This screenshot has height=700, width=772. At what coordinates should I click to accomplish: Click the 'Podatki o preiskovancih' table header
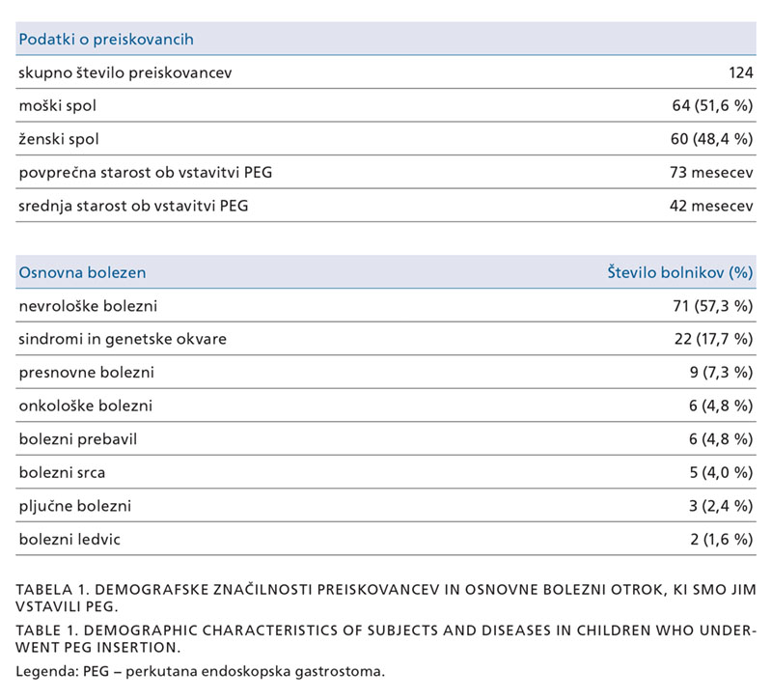[x=106, y=40]
